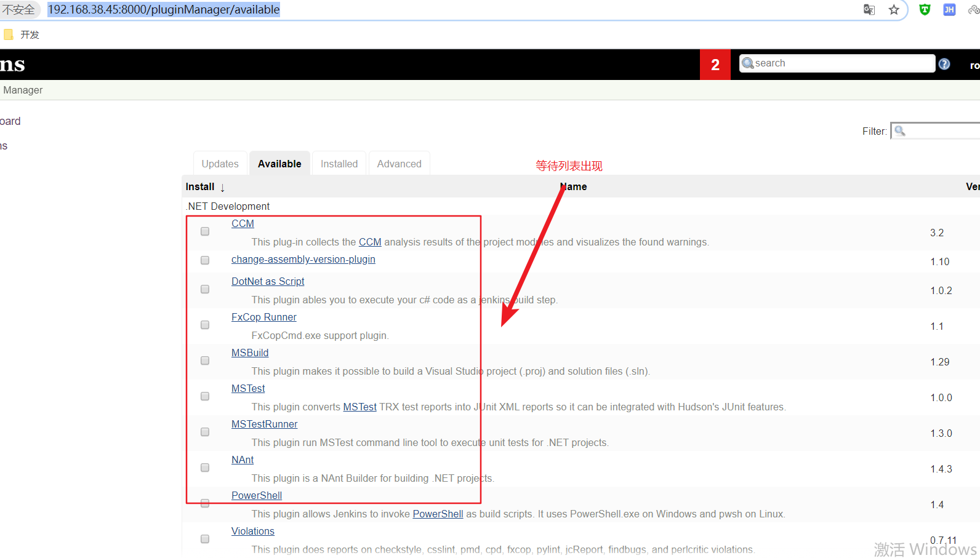Check the NAnt plugin checkbox
The width and height of the screenshot is (980, 558).
[205, 468]
